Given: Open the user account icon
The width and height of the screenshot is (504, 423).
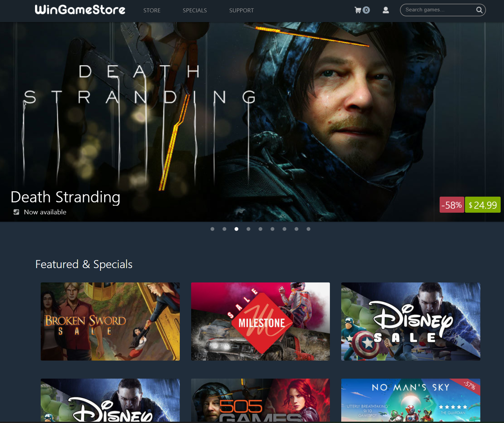Looking at the screenshot, I should (x=386, y=10).
